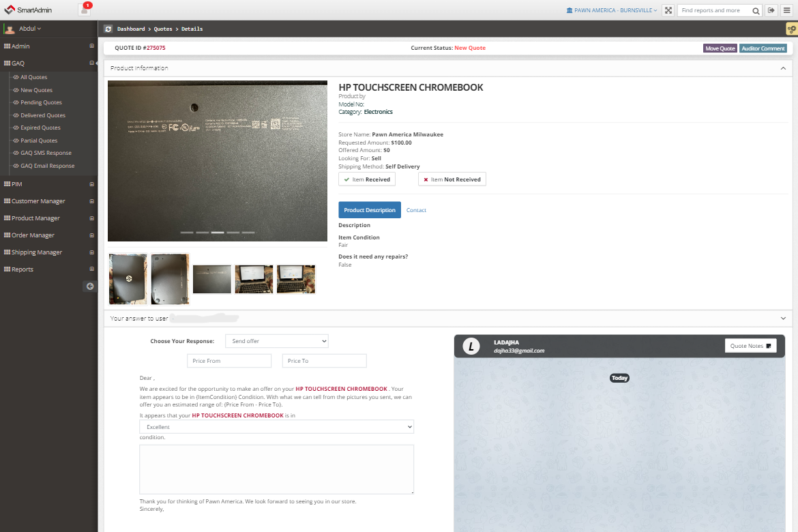Switch to the Product Description tab

coord(370,210)
